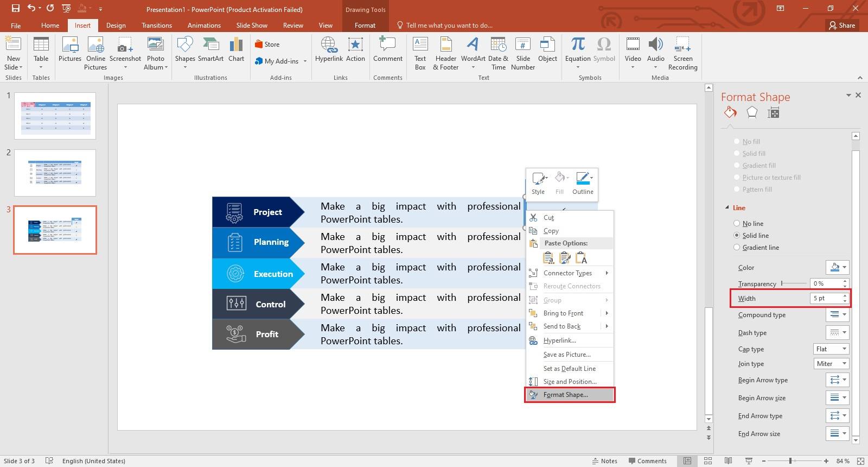Open the Compound type dropdown
Image resolution: width=868 pixels, height=467 pixels.
pos(837,314)
